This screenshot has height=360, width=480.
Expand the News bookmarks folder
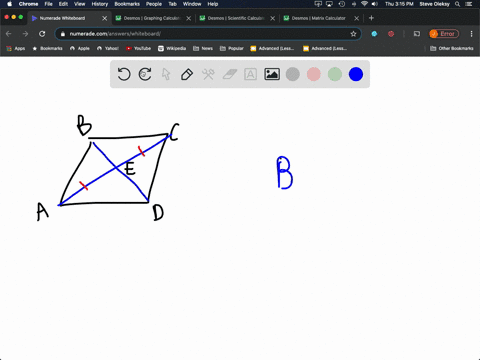point(203,48)
